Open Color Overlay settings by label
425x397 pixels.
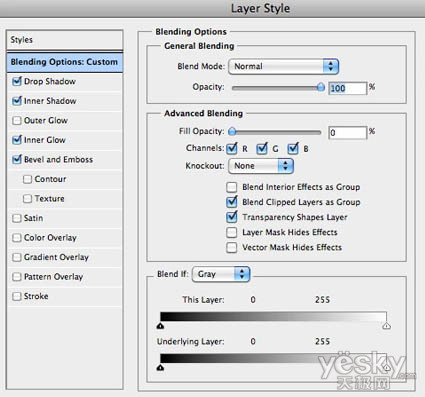point(50,238)
